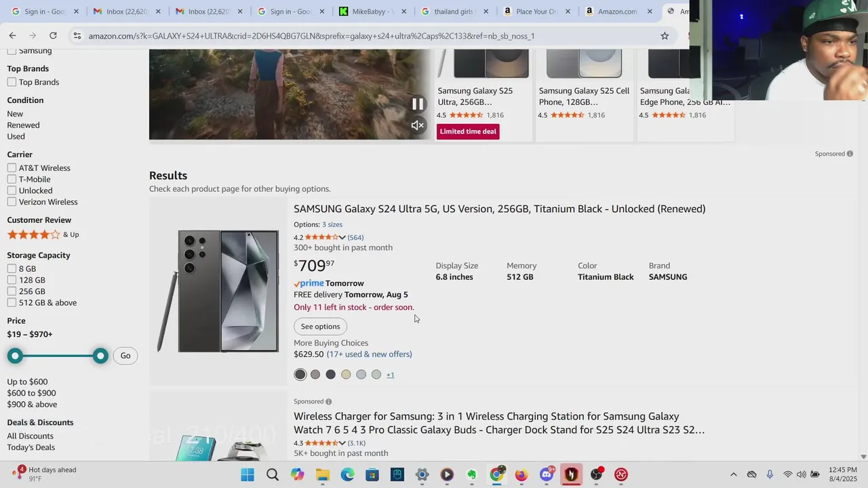Image resolution: width=868 pixels, height=488 pixels.
Task: Launch Microsoft Edge from taskbar
Action: 347,474
